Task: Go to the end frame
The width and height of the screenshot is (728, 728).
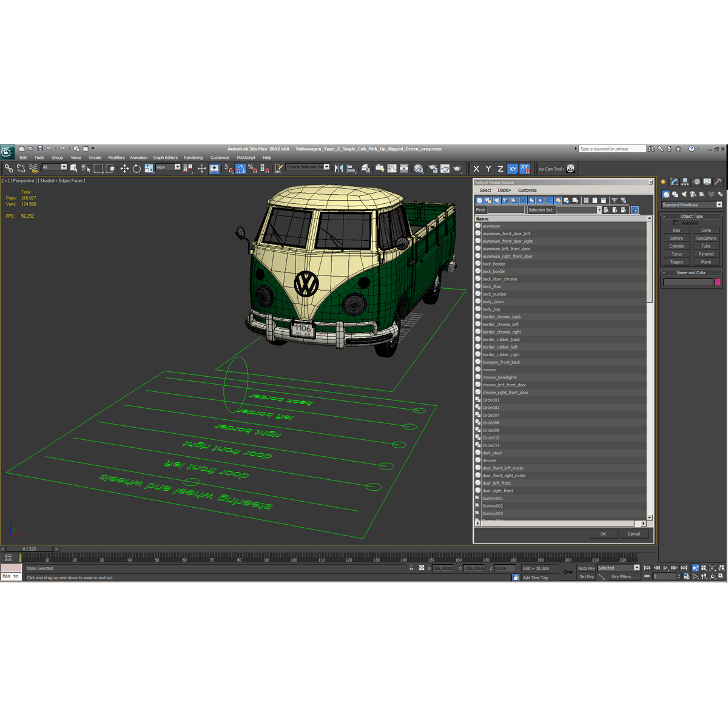Action: pos(684,568)
